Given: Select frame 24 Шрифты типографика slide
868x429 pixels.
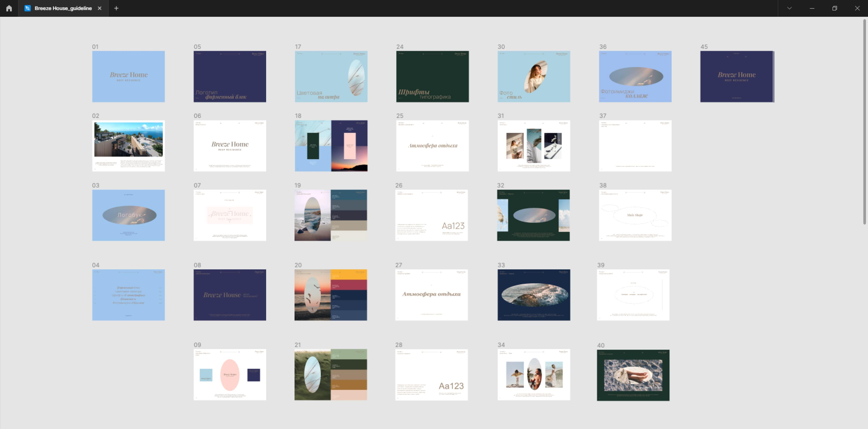Looking at the screenshot, I should [x=432, y=77].
